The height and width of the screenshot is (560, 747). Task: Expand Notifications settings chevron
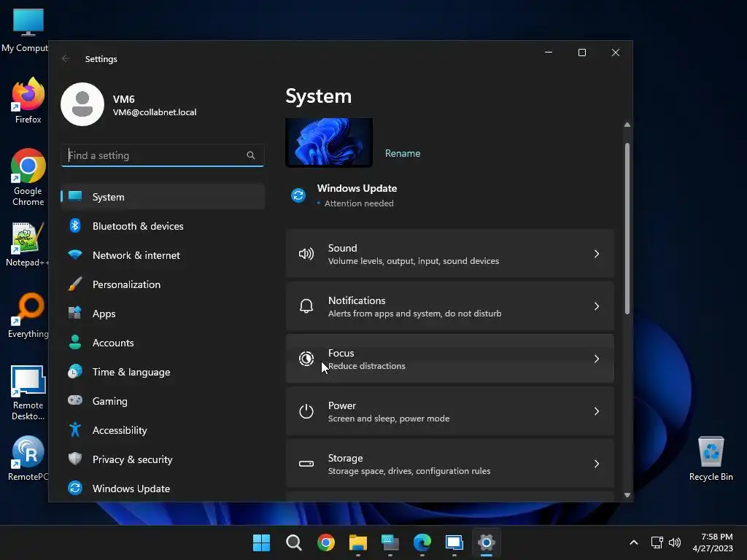click(597, 306)
